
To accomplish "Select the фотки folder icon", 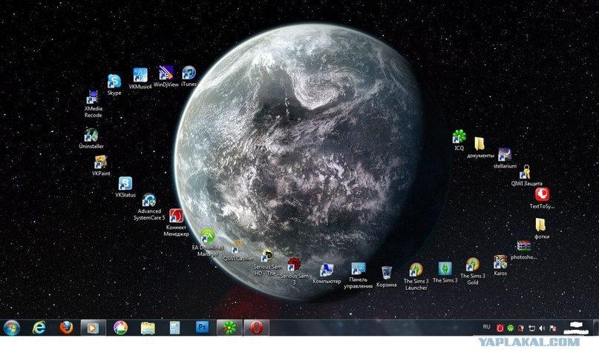I will click(x=542, y=225).
